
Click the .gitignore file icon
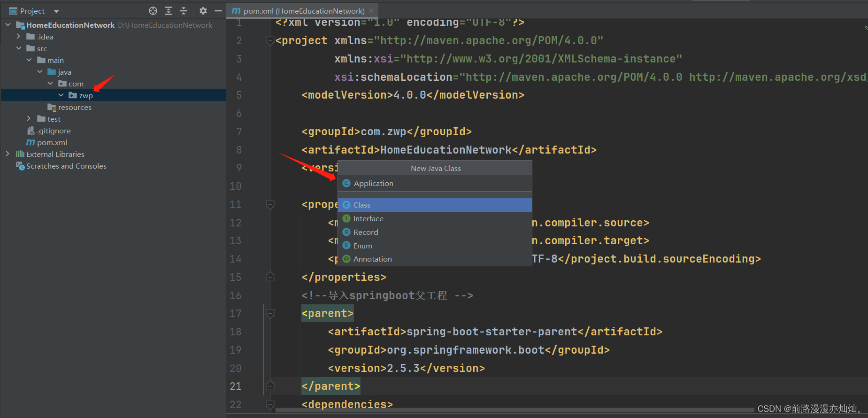click(31, 131)
